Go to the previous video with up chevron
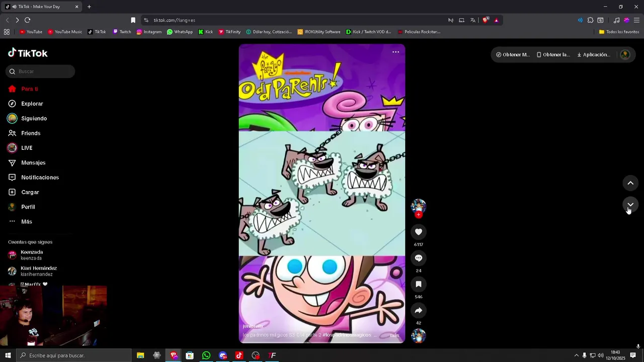644x362 pixels. tap(630, 183)
